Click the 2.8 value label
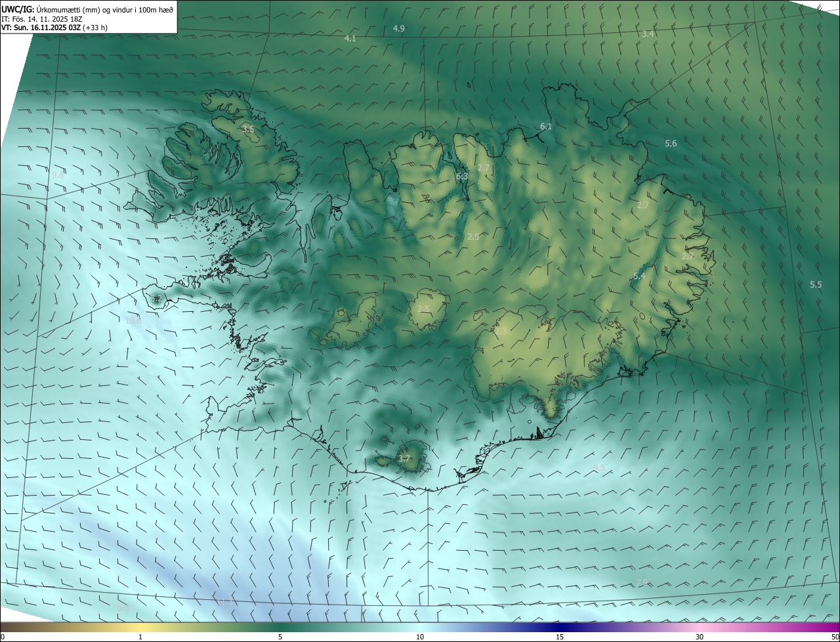Viewport: 840px width, 642px height. pos(473,236)
